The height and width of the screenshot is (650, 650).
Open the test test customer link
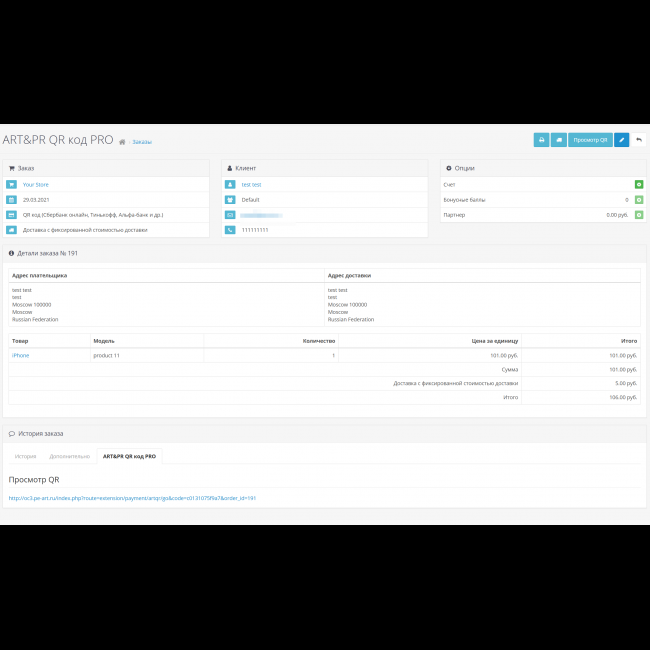[251, 184]
